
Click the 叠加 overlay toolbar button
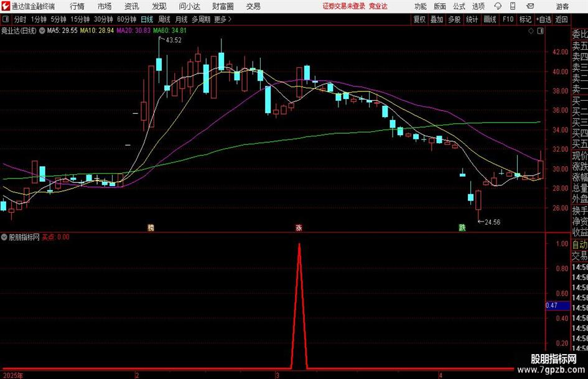point(437,19)
